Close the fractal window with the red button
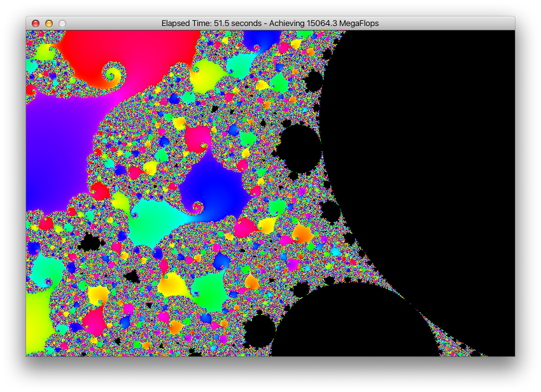 36,24
